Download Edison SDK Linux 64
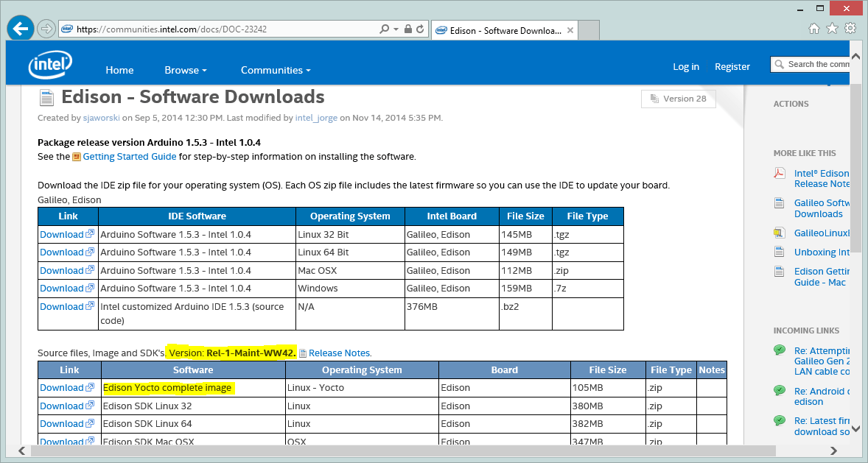Viewport: 868px width, 463px height. pyautogui.click(x=67, y=424)
